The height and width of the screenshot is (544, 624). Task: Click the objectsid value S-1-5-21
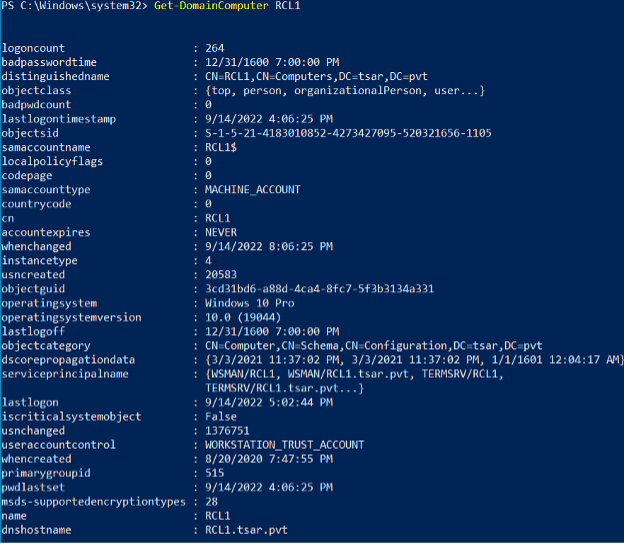point(348,133)
